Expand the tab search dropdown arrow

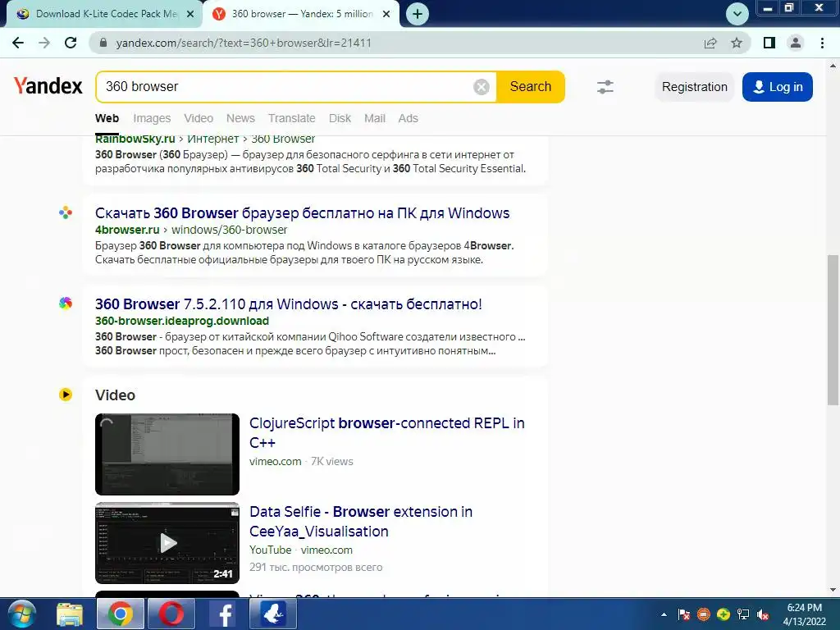(x=737, y=14)
